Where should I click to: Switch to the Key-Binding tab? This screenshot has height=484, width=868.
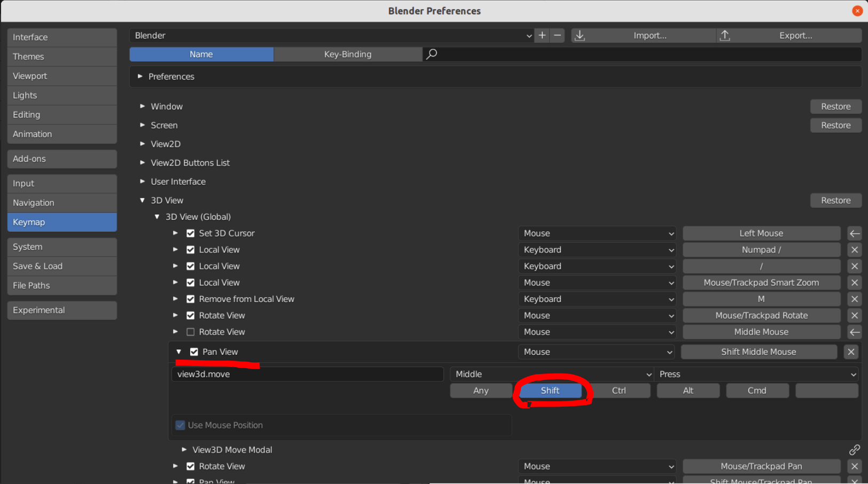[x=348, y=54]
